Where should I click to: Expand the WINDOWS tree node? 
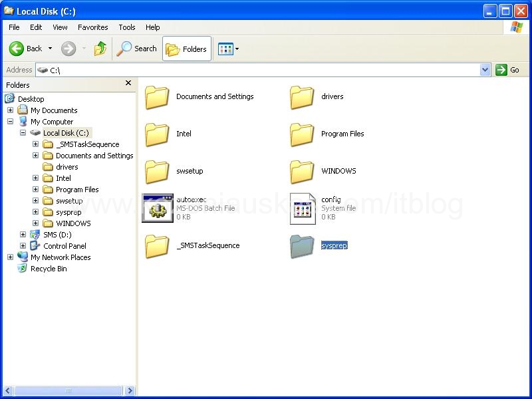(35, 223)
